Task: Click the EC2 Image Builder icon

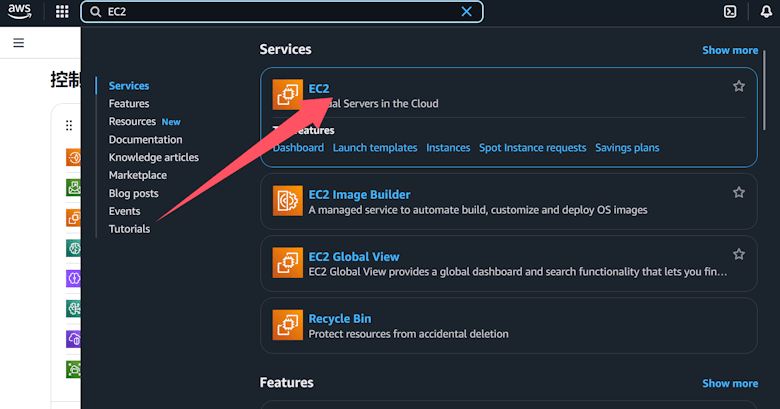Action: point(288,201)
